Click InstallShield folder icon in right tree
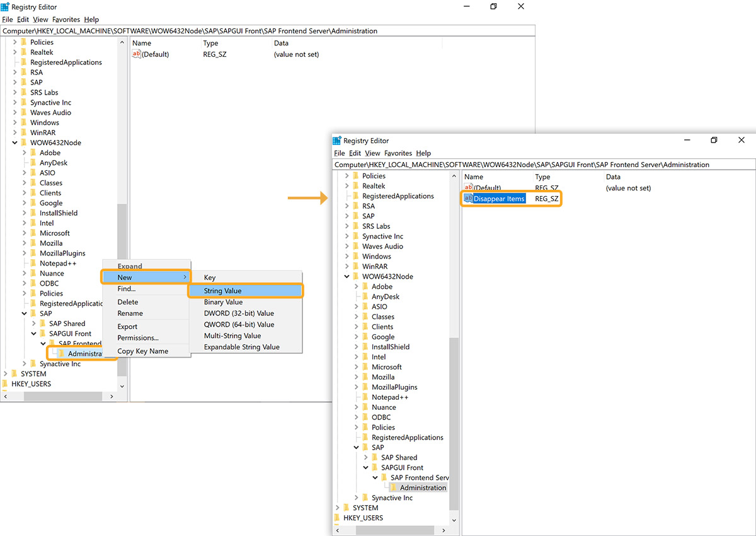The height and width of the screenshot is (536, 756). pos(365,347)
